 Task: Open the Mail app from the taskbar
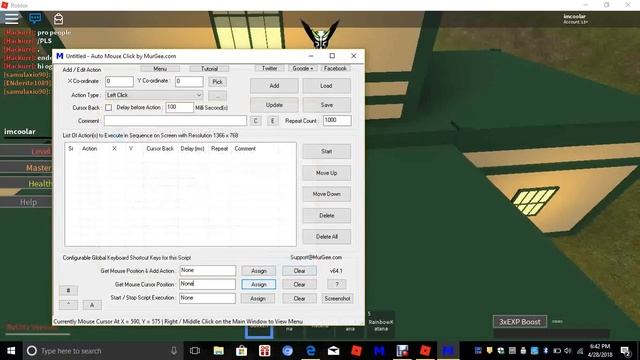[x=333, y=351]
